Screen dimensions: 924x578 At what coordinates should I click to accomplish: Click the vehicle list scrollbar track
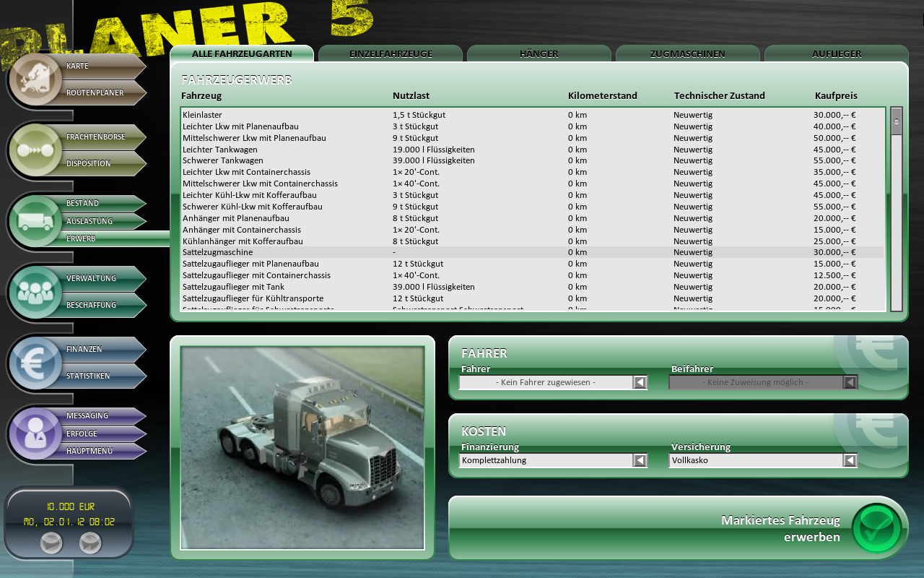click(897, 223)
